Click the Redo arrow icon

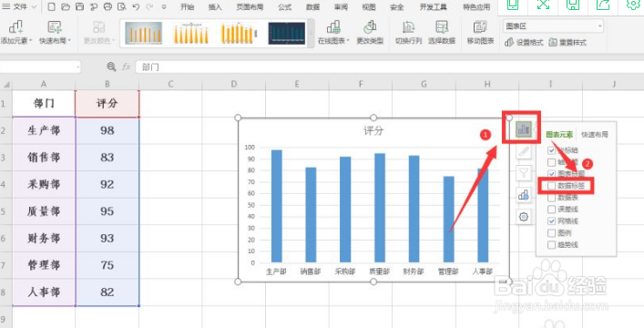click(x=149, y=7)
